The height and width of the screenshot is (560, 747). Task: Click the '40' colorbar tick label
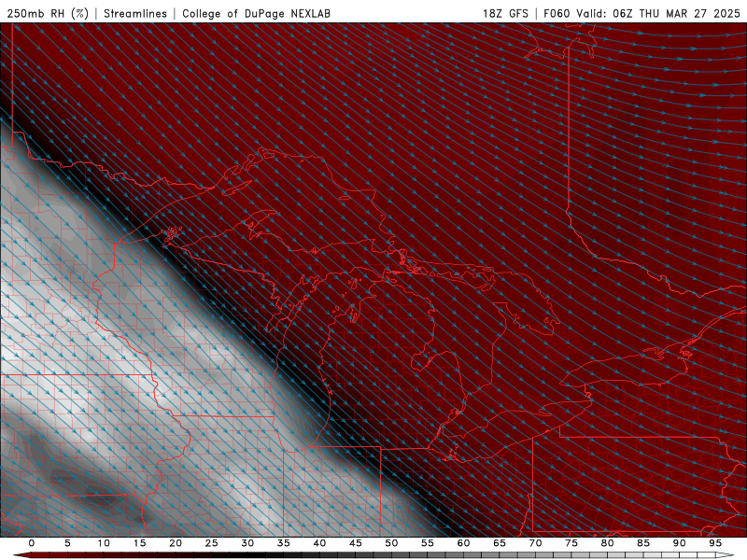319,543
